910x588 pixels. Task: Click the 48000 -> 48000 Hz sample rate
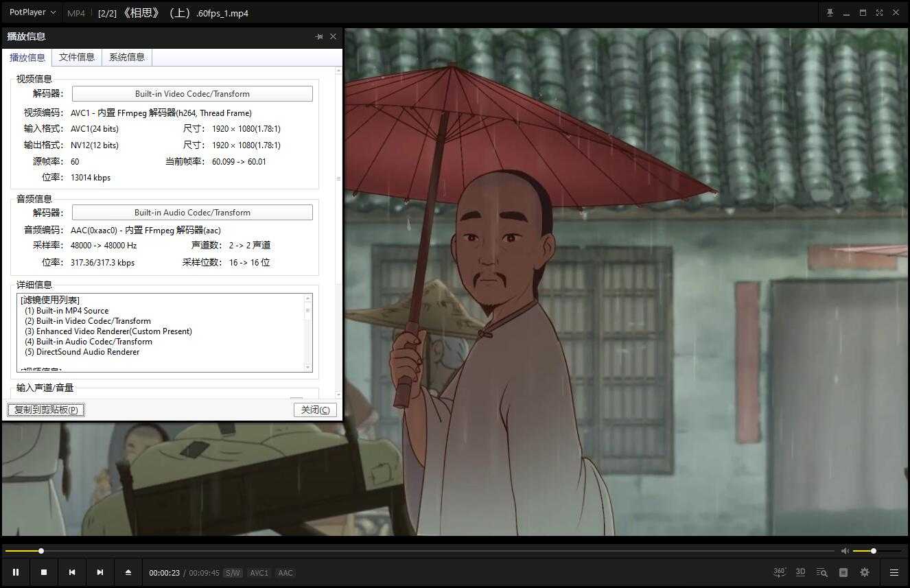point(104,246)
